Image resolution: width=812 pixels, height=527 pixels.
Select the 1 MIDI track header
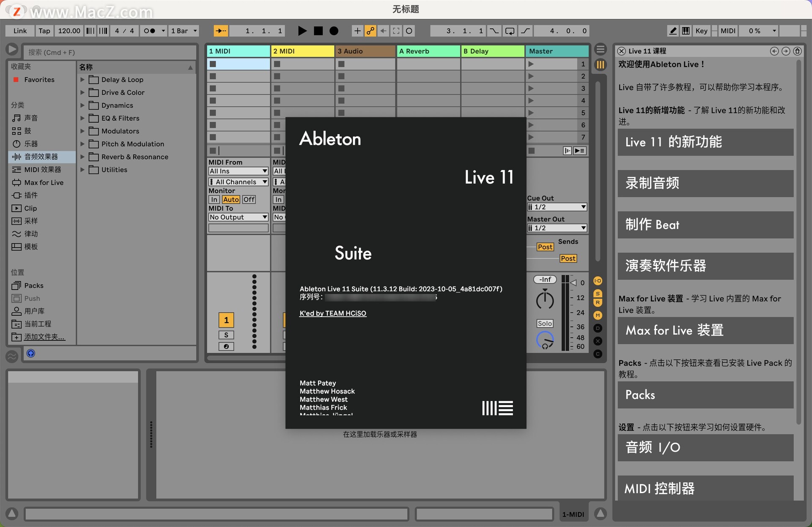[x=239, y=51]
